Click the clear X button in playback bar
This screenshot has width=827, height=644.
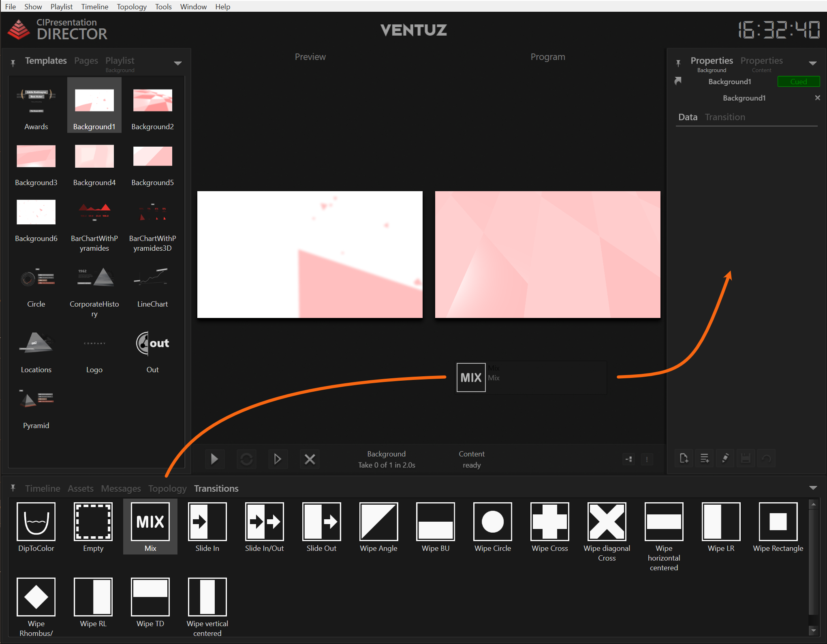[310, 459]
